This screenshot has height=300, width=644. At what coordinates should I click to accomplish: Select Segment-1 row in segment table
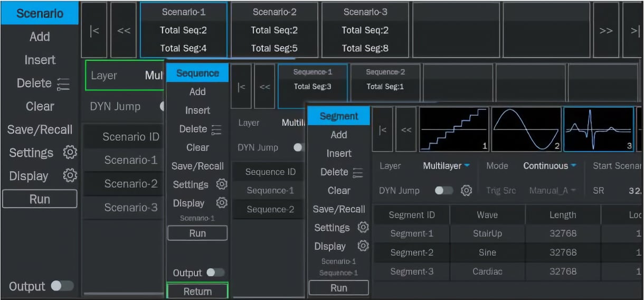(508, 233)
